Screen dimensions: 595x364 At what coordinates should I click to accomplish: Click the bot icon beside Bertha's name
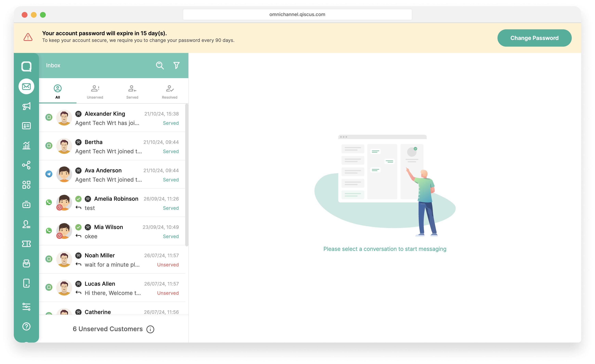pyautogui.click(x=78, y=142)
